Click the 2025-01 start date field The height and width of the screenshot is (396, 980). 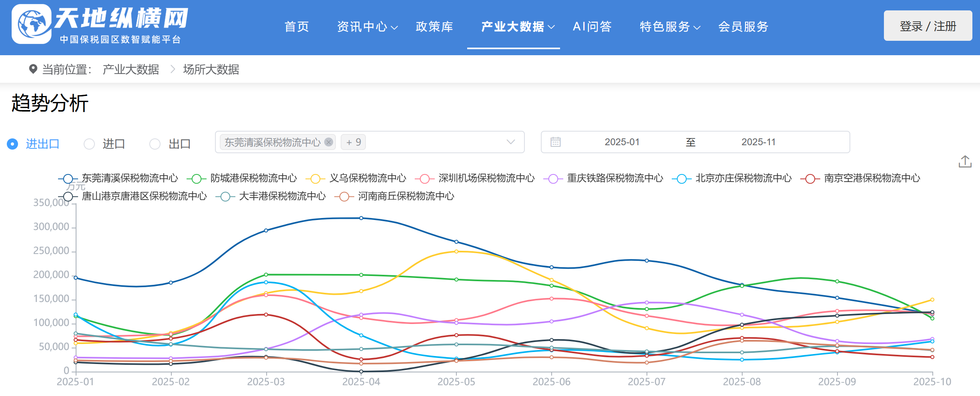(x=622, y=142)
